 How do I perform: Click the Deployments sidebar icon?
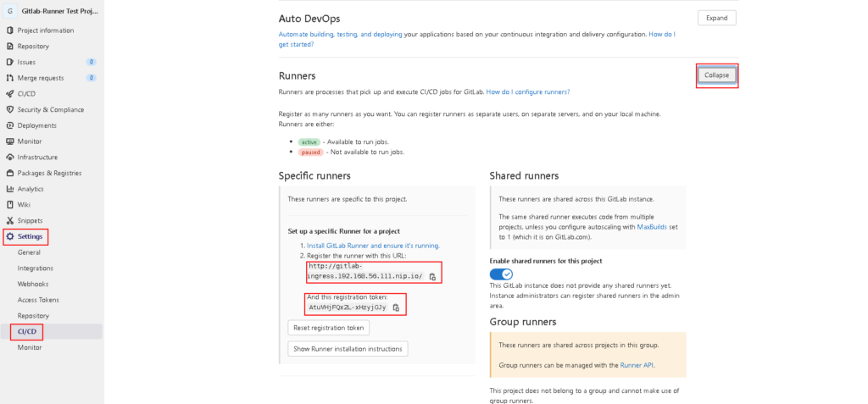pos(10,125)
